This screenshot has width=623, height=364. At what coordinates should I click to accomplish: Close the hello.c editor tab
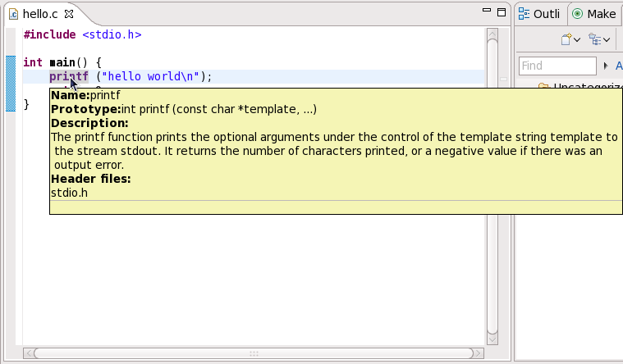68,14
